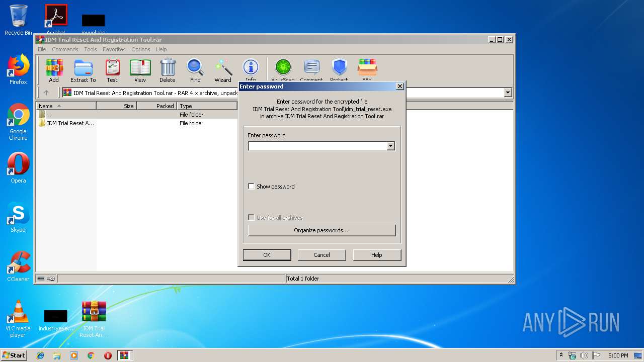644x362 pixels.
Task: Open the CCleaner desktop shortcut
Action: click(18, 266)
